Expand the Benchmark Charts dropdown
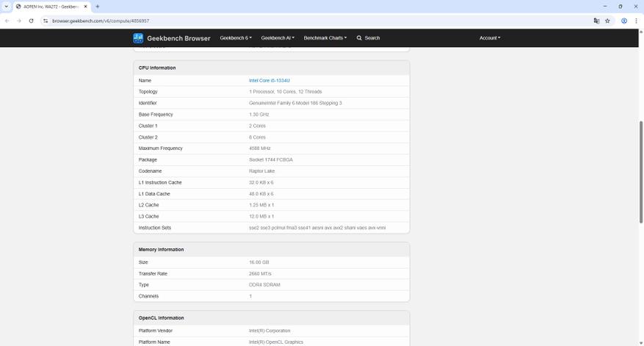 point(325,37)
